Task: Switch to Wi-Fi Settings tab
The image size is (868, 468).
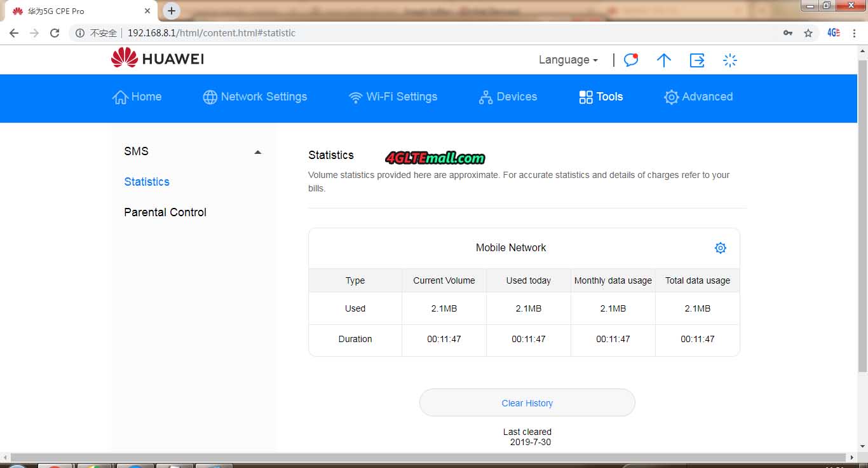Action: (393, 97)
